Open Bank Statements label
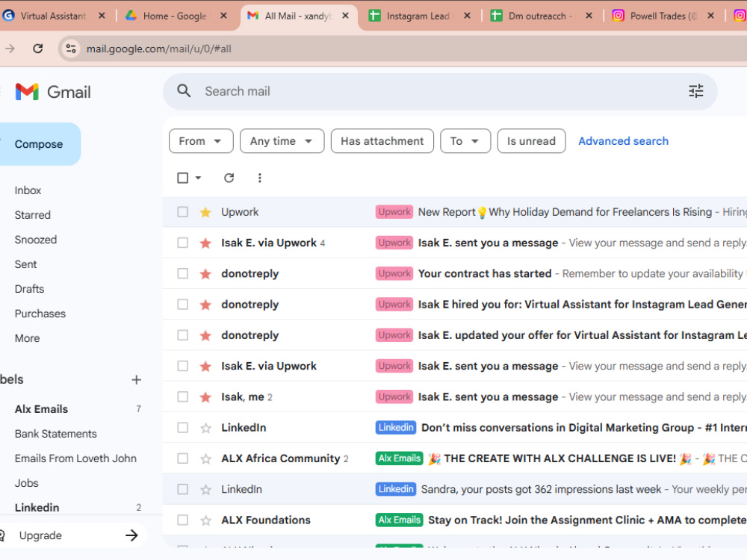The height and width of the screenshot is (560, 747). tap(56, 434)
